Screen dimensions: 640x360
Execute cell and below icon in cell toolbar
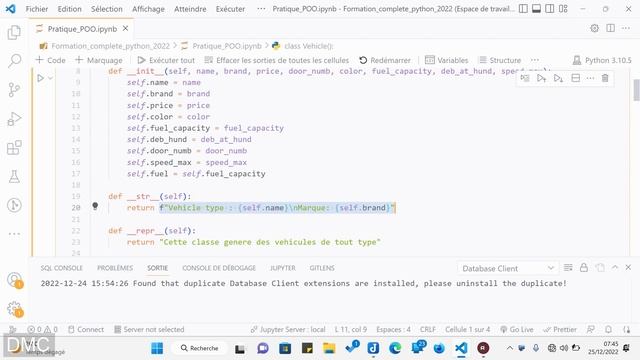[558, 78]
